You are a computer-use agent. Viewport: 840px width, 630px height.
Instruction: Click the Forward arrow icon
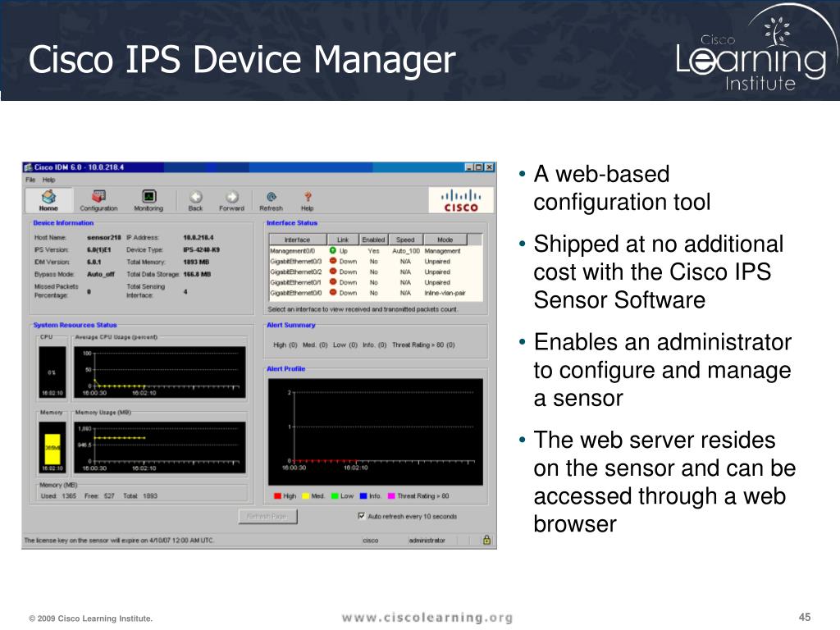pos(231,200)
